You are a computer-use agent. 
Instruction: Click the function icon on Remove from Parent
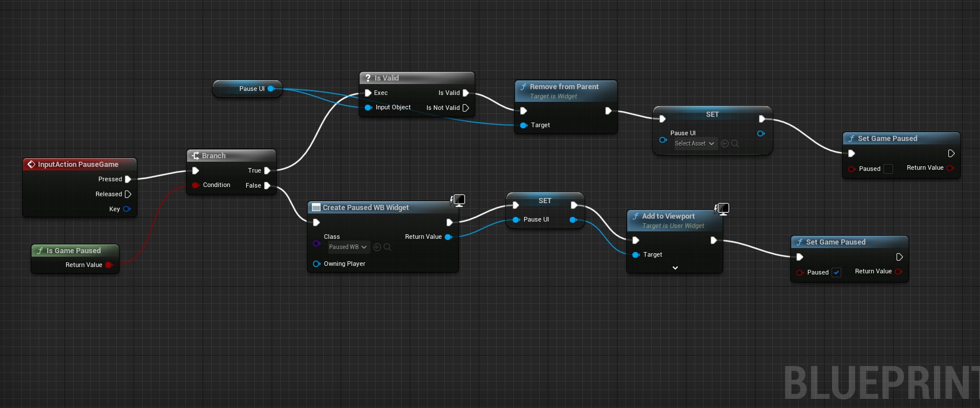point(523,87)
